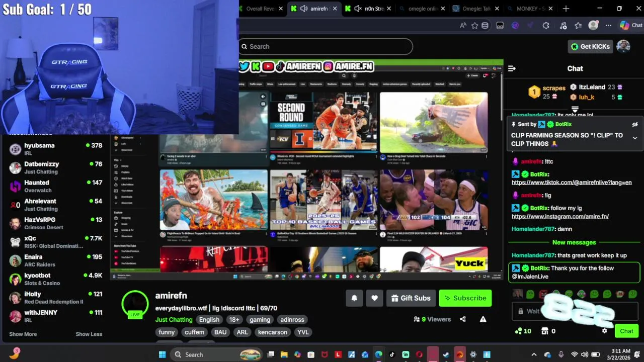Viewport: 644px width, 362px height.
Task: Open a new browser tab
Action: coord(566,9)
